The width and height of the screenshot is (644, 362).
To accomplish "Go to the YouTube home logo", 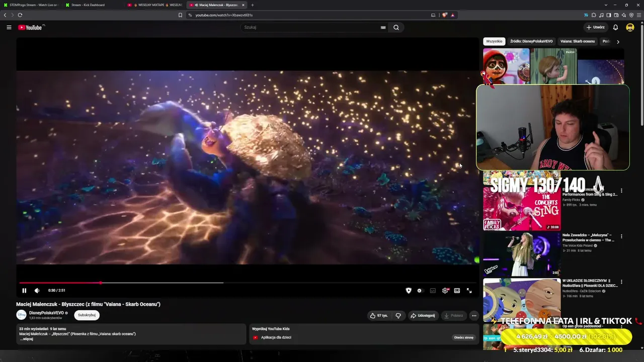I will pyautogui.click(x=30, y=27).
